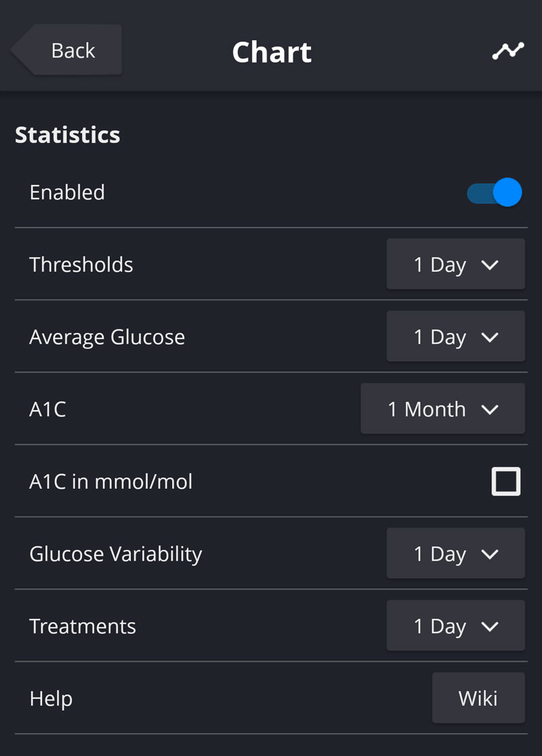542x756 pixels.
Task: Click the Average Glucose row label
Action: pyautogui.click(x=107, y=337)
